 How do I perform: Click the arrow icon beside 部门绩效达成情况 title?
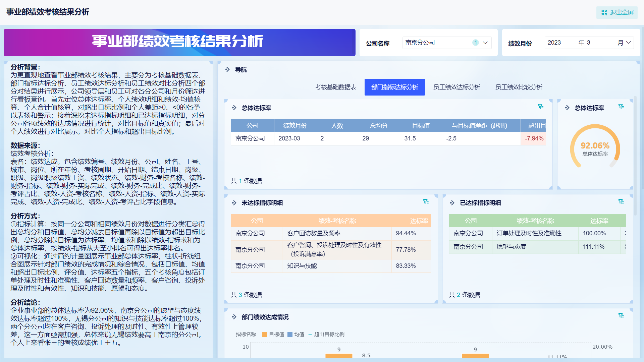(x=234, y=317)
